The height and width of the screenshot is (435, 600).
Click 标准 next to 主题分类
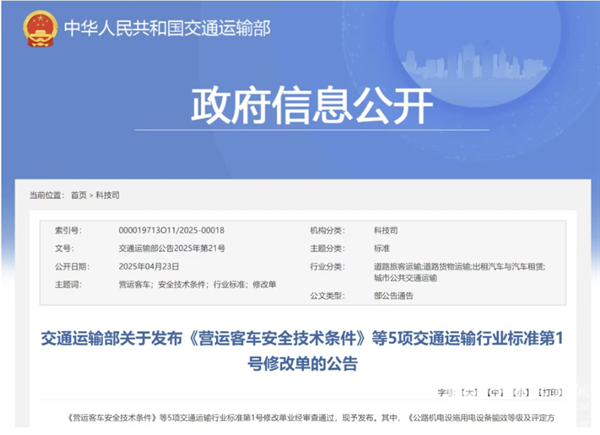coord(381,248)
